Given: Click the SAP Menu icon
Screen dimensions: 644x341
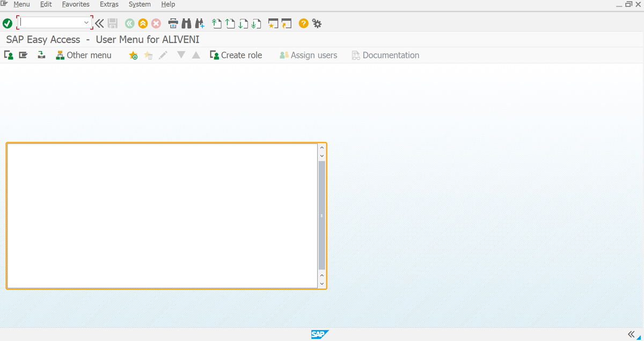Looking at the screenshot, I should [23, 55].
